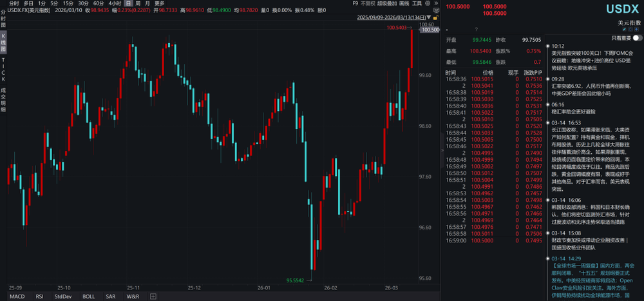Toggle the 只看重要 switch
The image size is (644, 301).
(x=638, y=39)
